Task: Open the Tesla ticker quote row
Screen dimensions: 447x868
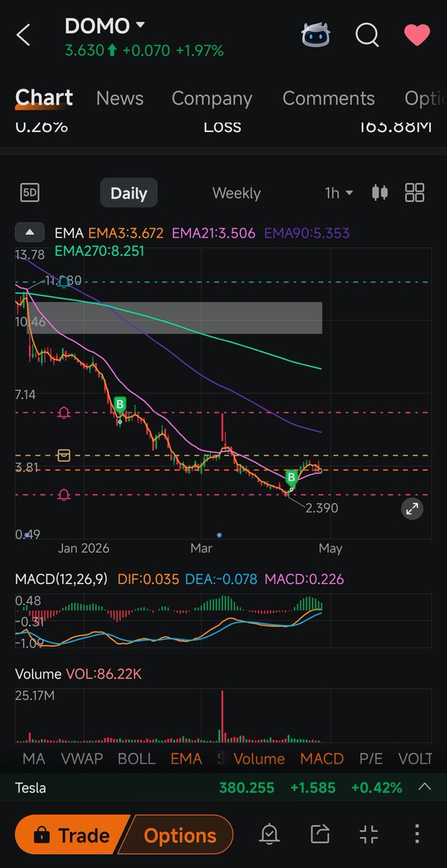Action: coord(223,788)
